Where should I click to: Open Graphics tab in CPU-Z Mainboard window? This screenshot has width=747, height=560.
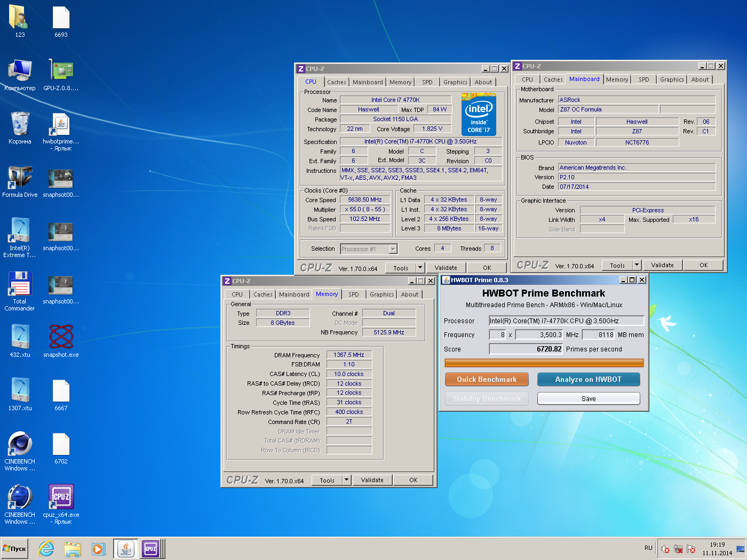[672, 79]
